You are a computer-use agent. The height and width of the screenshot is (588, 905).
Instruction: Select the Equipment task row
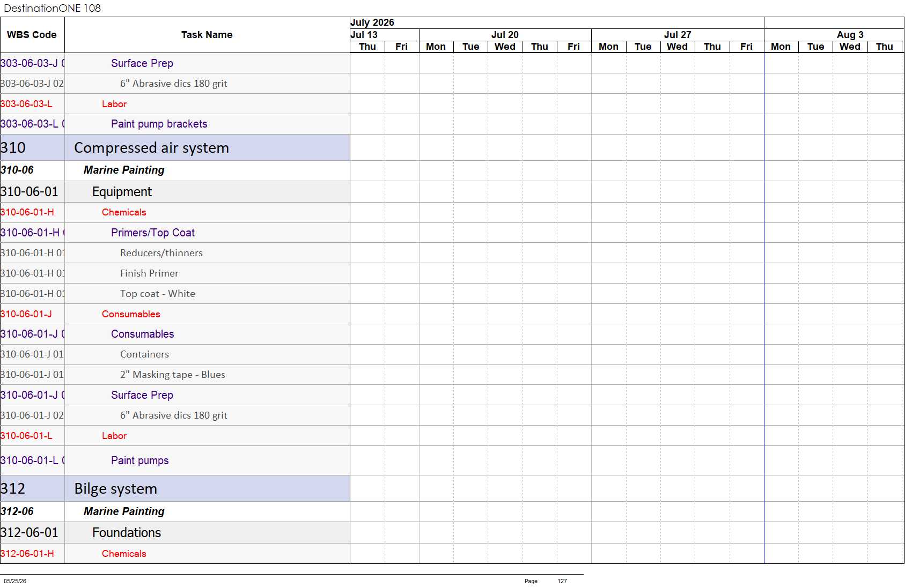pyautogui.click(x=175, y=191)
